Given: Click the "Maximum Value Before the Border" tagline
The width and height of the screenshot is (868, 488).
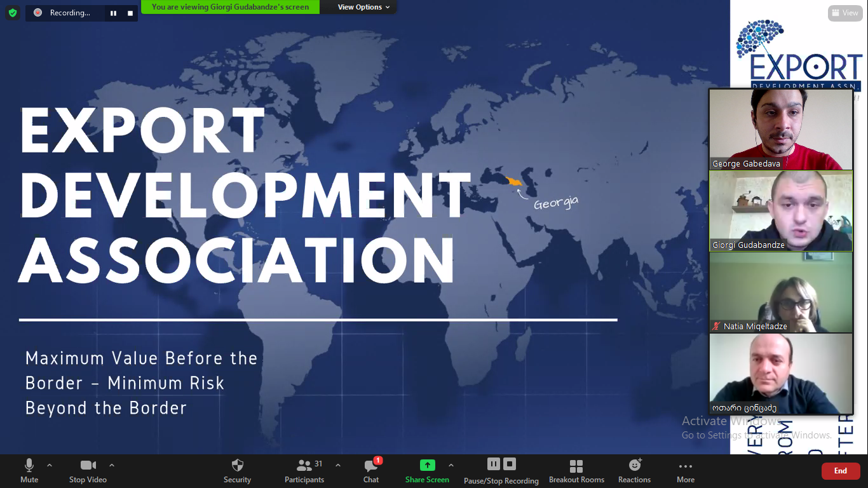Looking at the screenshot, I should (x=141, y=383).
